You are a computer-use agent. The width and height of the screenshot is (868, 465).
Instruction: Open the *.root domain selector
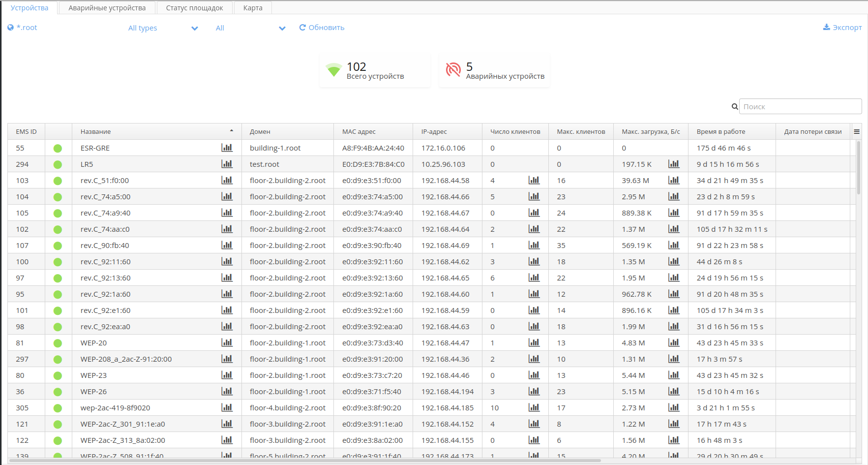point(23,28)
